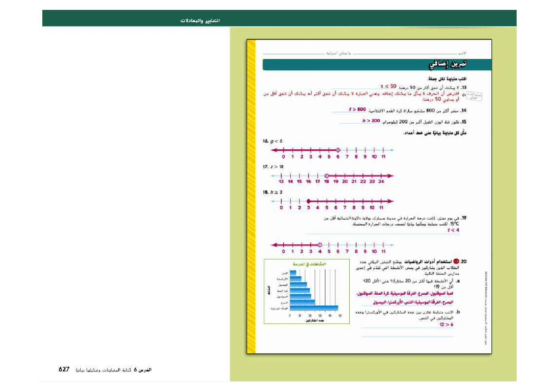The height and width of the screenshot is (392, 555).
Task: Click the answer 's ≤ 50' for question 13
Action: coord(388,86)
